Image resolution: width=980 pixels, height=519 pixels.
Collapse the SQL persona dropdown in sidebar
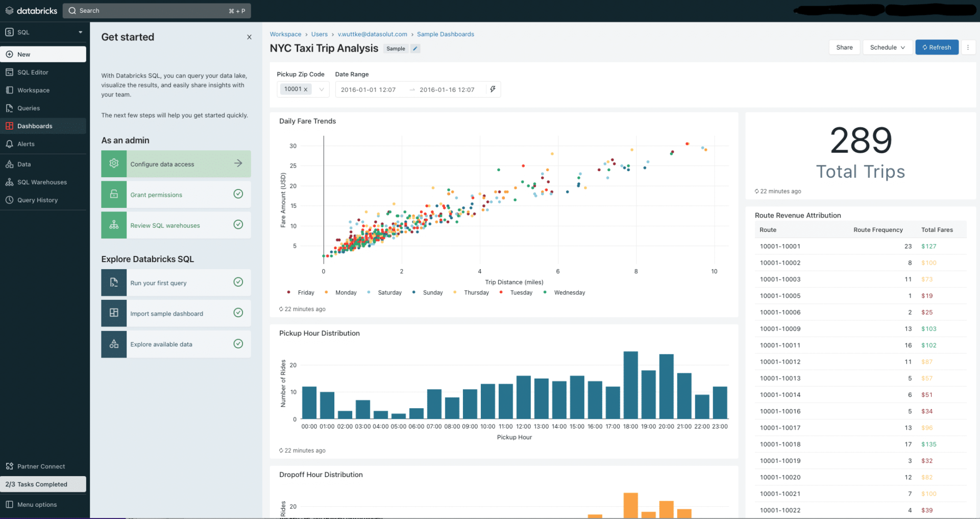(x=80, y=32)
